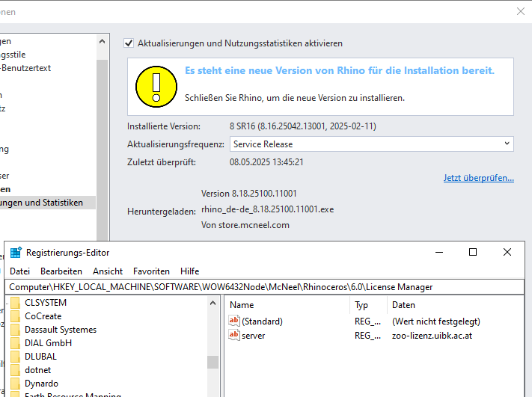Select ungen und Statistiken in options list
This screenshot has width=532, height=397.
click(41, 203)
